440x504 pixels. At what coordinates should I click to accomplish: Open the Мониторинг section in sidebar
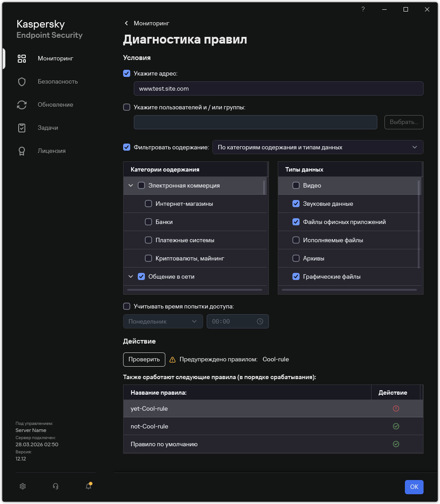(x=55, y=59)
